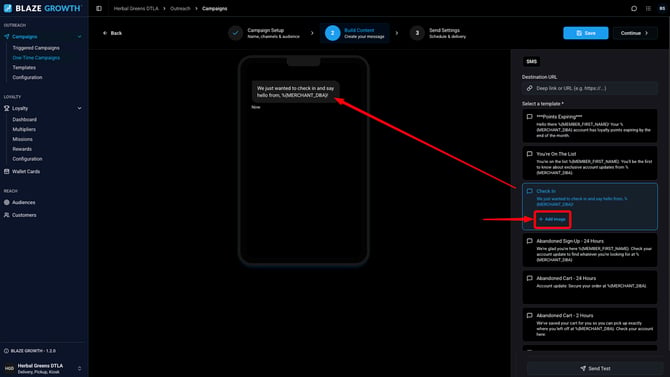Open Multipliers page
Image resolution: width=670 pixels, height=377 pixels.
(x=24, y=130)
